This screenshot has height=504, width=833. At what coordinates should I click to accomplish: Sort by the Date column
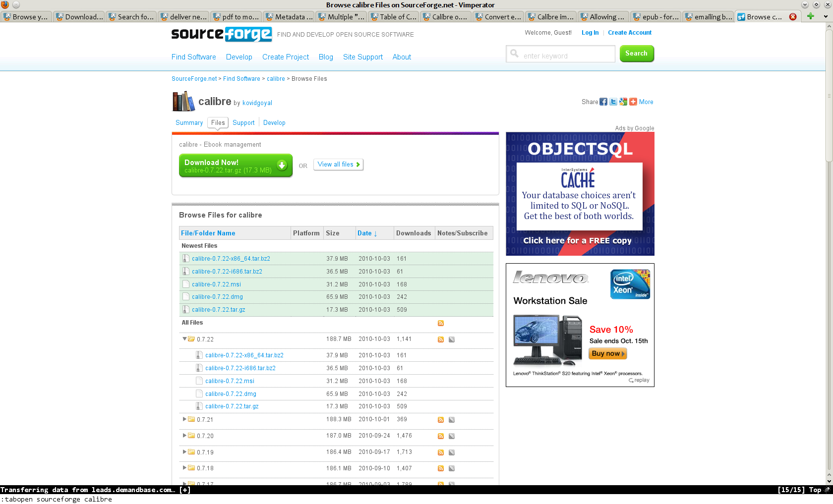(367, 233)
